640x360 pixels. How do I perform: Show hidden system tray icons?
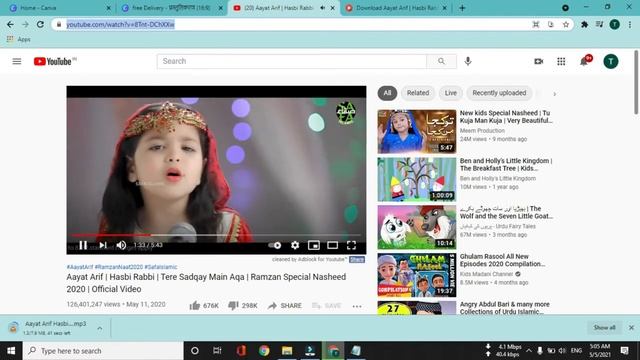pyautogui.click(x=529, y=351)
